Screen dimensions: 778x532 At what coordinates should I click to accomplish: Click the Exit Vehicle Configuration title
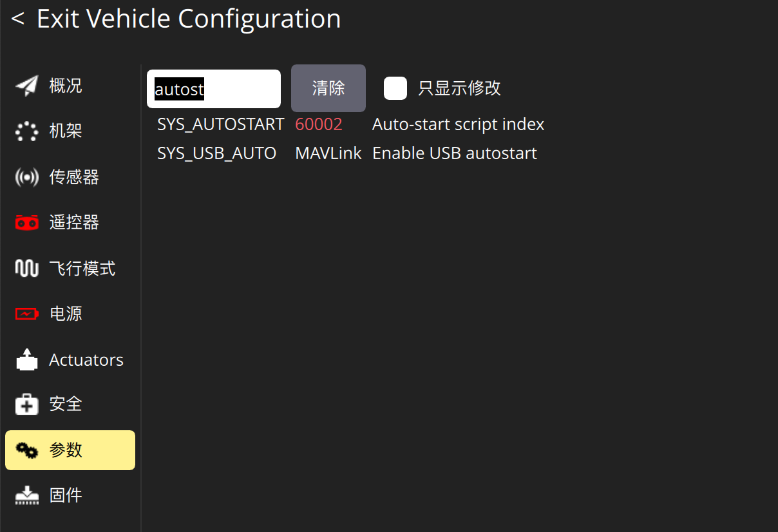(x=189, y=19)
